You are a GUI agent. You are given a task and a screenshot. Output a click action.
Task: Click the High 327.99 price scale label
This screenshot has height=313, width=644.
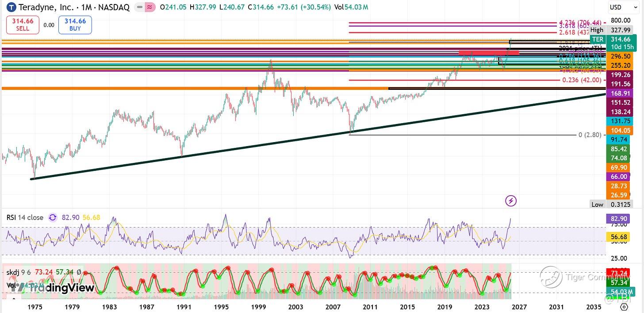click(611, 30)
